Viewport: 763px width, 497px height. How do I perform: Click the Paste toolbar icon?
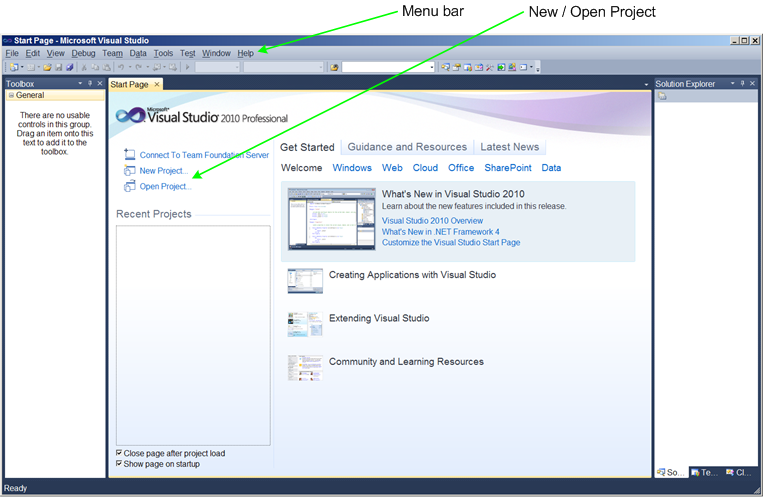[107, 67]
